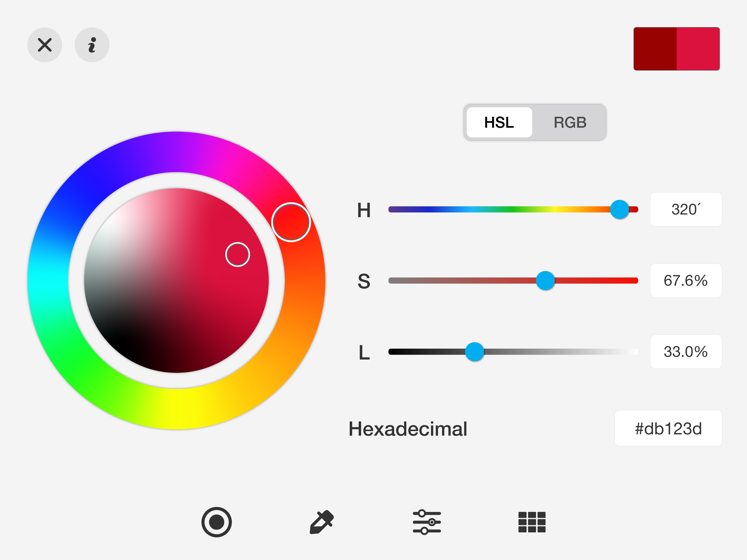Screen dimensions: 747x560
Task: Click the previous dark red swatch
Action: (x=655, y=49)
